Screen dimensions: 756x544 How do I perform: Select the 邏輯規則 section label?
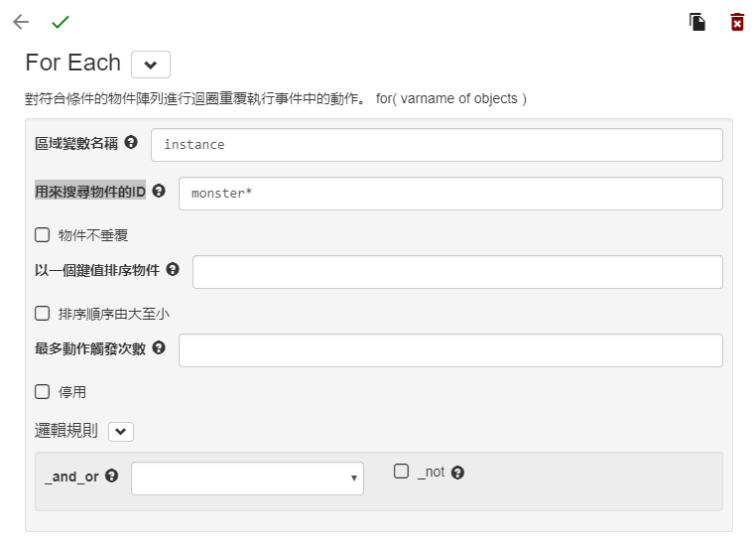pyautogui.click(x=66, y=430)
